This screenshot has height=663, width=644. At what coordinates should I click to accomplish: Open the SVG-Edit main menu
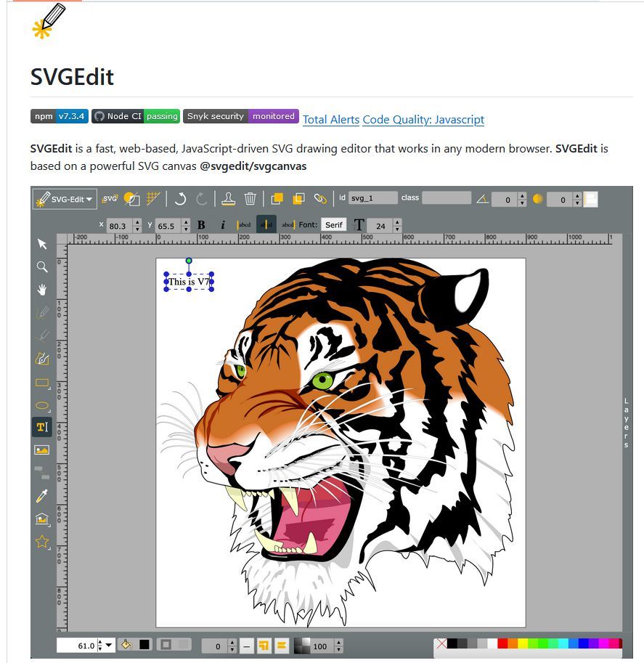tap(65, 199)
